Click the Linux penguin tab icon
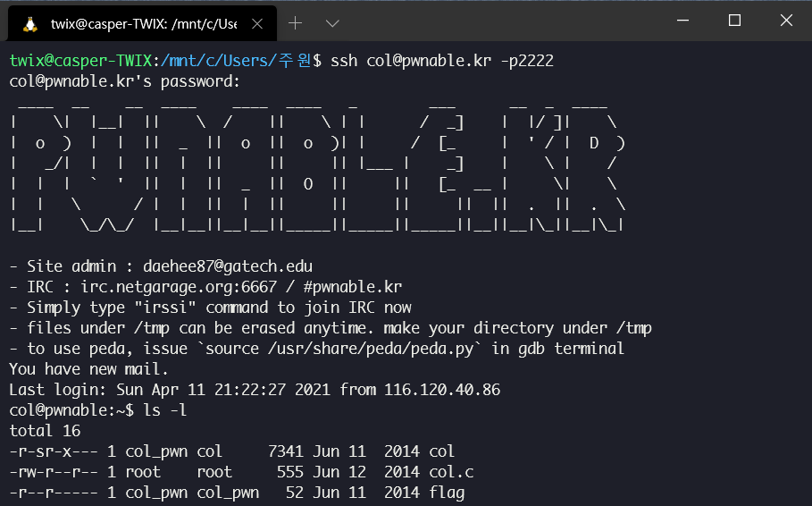812x506 pixels. pos(30,24)
